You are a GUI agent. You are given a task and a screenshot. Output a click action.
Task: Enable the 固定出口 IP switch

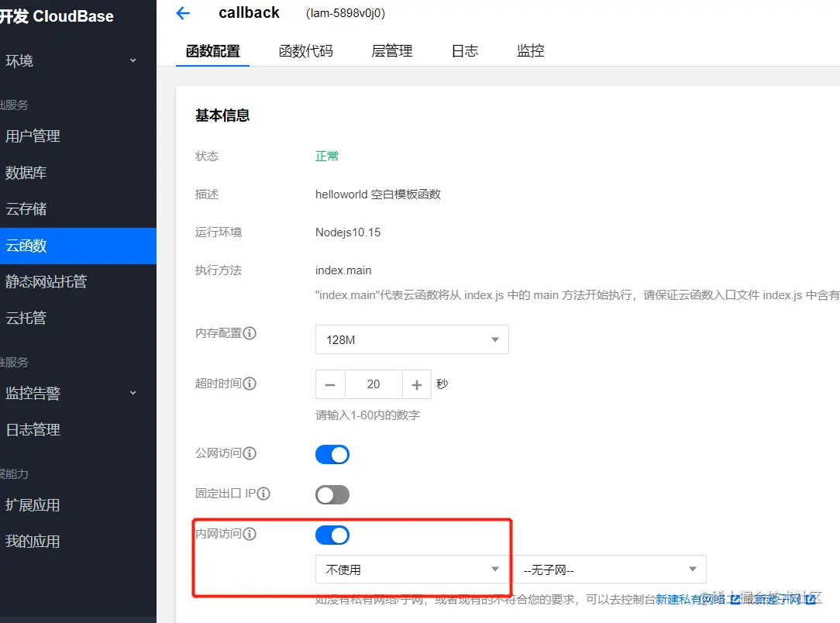pyautogui.click(x=332, y=494)
